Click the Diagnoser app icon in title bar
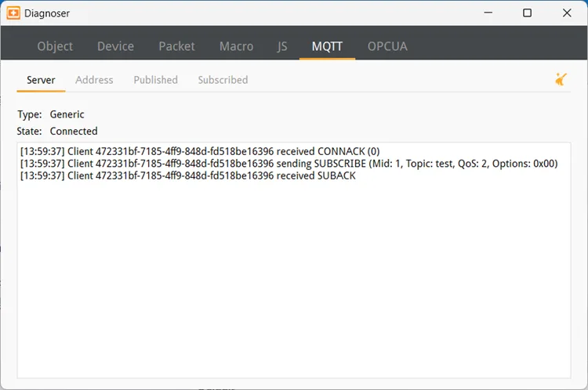588x390 pixels. tap(13, 13)
